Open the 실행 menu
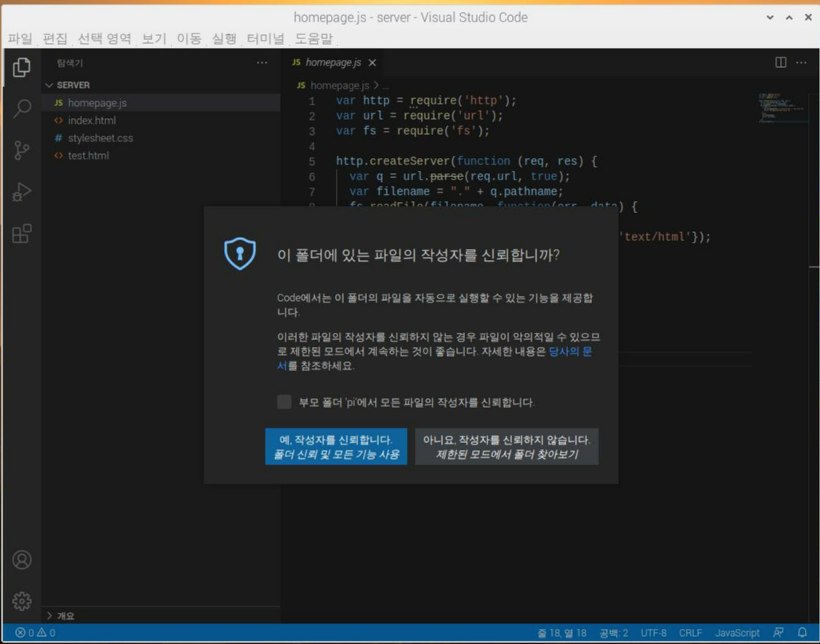This screenshot has height=644, width=820. [x=224, y=38]
